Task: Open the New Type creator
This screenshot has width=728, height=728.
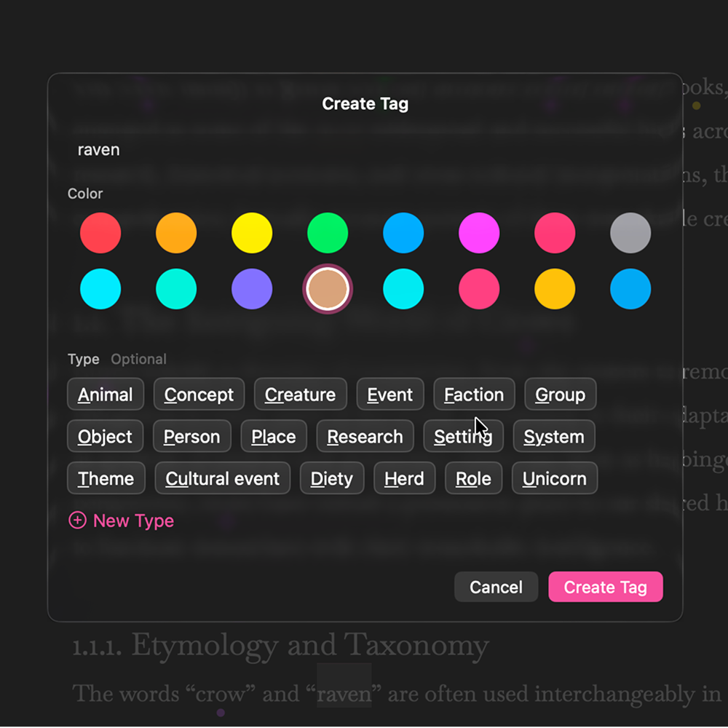Action: point(121,520)
